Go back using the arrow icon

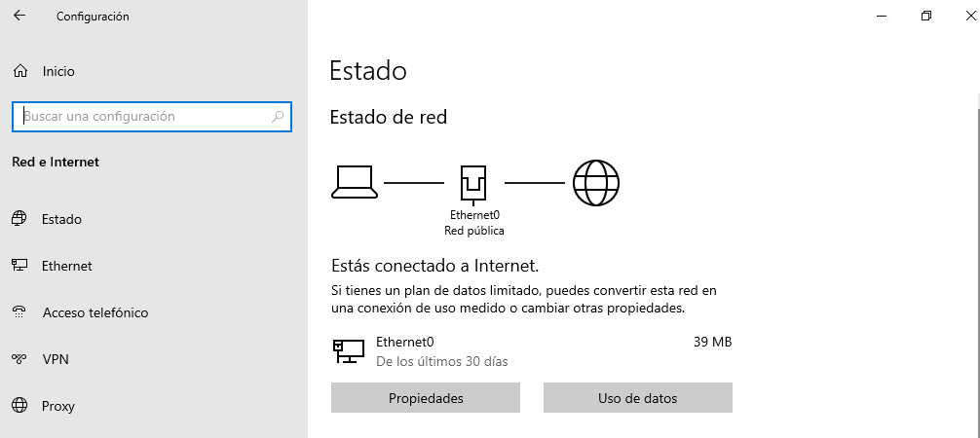pyautogui.click(x=19, y=17)
